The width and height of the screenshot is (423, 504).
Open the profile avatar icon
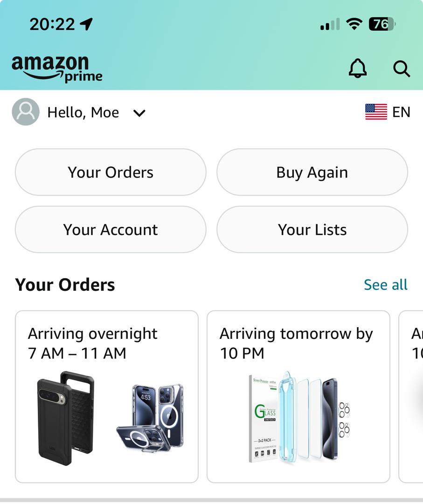(26, 112)
